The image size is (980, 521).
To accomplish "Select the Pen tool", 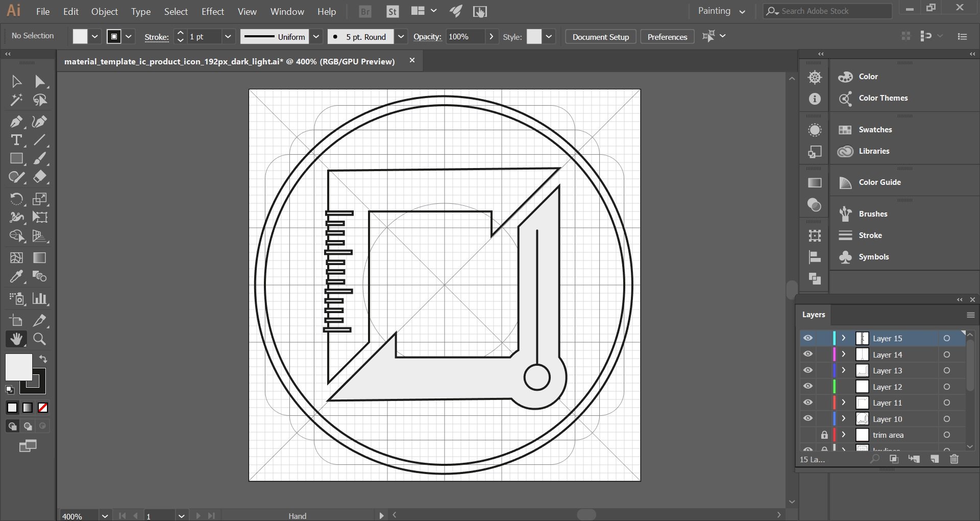I will point(16,122).
